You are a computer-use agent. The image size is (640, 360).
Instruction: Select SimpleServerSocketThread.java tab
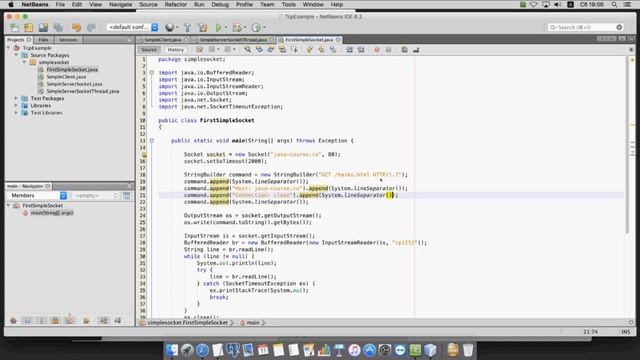pyautogui.click(x=233, y=40)
